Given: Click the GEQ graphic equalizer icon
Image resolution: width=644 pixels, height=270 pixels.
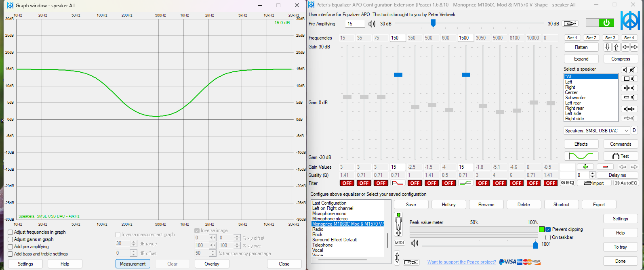Looking at the screenshot, I should pyautogui.click(x=568, y=183).
